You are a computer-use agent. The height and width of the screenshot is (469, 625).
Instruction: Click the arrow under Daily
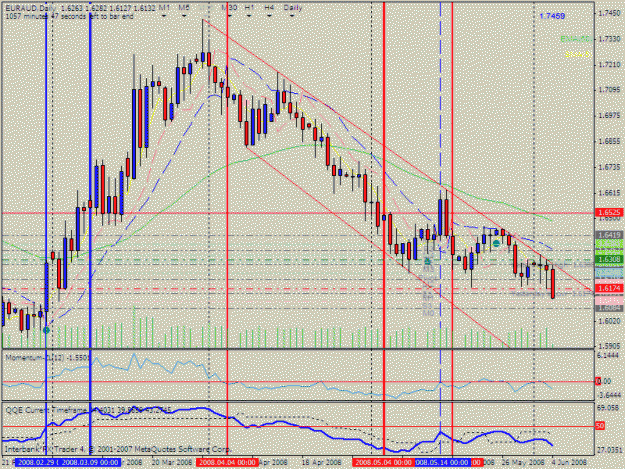292,16
